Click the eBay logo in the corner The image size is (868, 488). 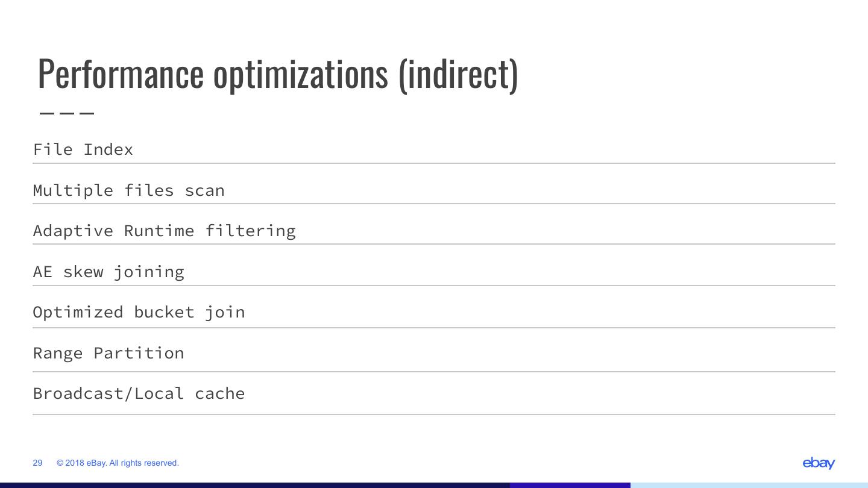819,463
